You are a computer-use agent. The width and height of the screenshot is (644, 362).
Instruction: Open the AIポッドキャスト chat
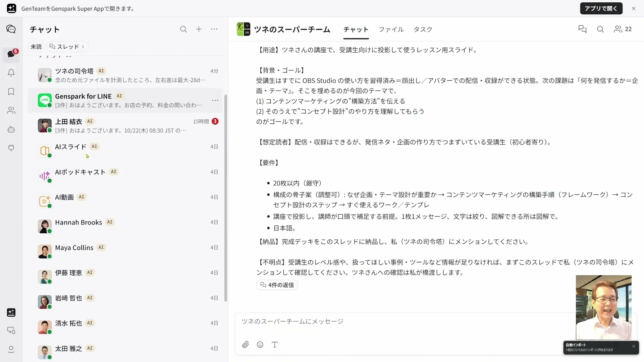pos(125,176)
